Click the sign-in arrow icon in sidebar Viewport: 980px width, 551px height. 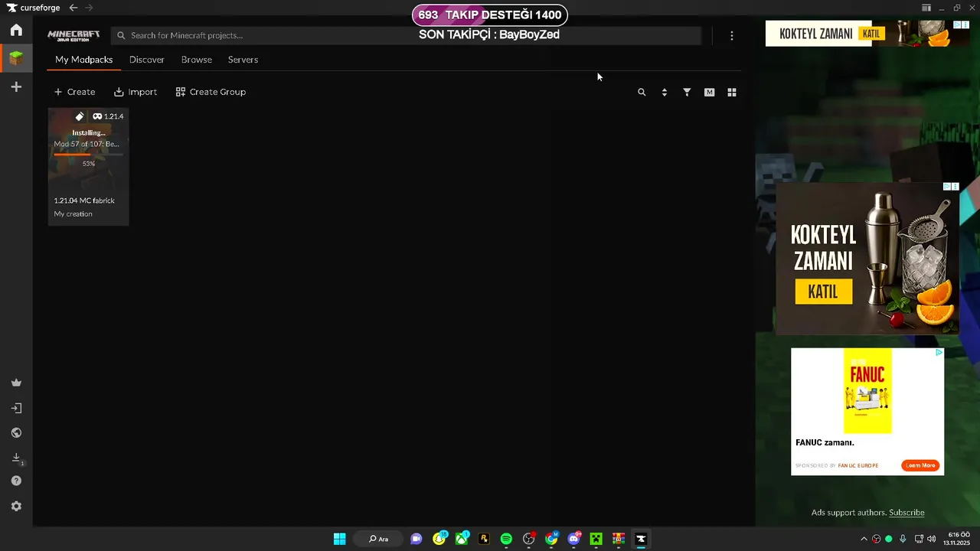tap(16, 408)
